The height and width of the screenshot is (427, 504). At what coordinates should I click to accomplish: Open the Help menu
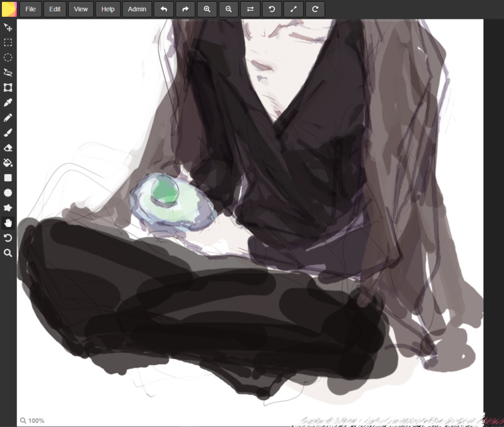[x=108, y=9]
